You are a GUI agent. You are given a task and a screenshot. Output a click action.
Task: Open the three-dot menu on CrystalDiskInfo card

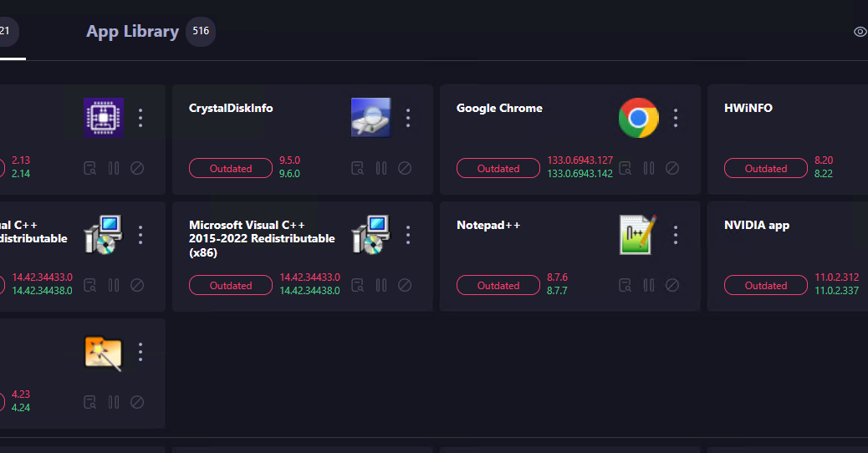click(408, 118)
